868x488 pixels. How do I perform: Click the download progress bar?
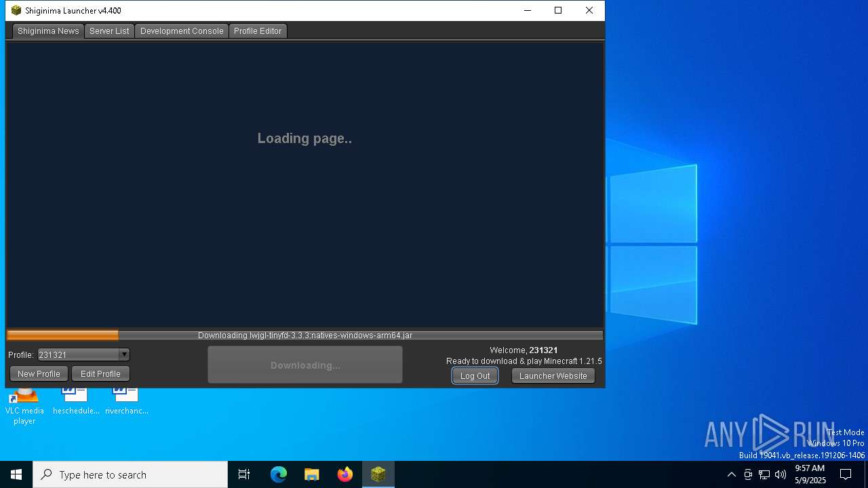point(304,335)
